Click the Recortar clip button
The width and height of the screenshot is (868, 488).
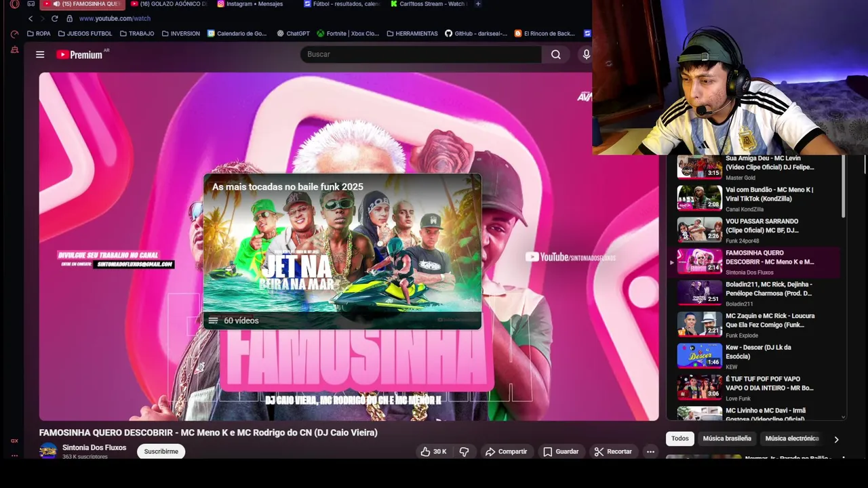coord(613,451)
